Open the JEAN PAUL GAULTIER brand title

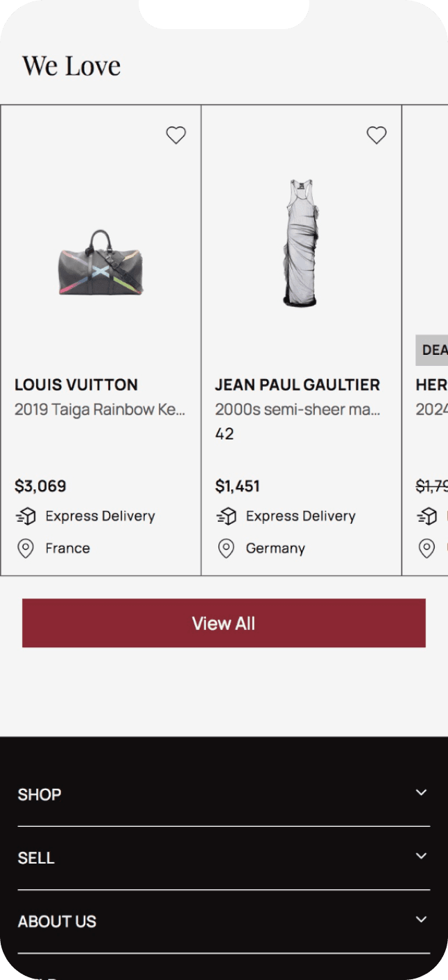click(298, 385)
